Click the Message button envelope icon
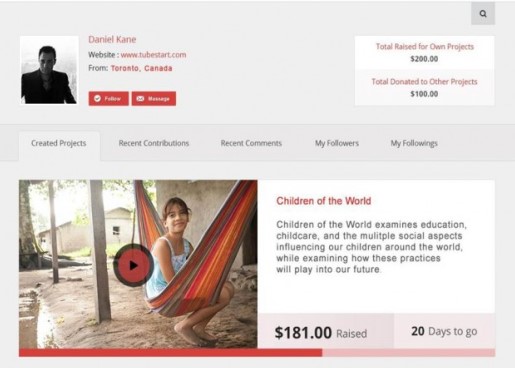 click(x=140, y=99)
